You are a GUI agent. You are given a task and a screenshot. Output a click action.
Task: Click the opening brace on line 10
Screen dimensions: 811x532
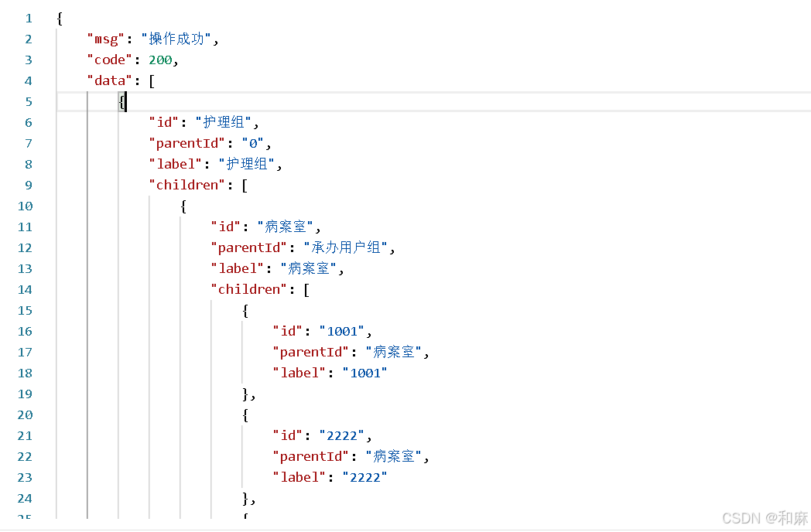click(x=183, y=206)
